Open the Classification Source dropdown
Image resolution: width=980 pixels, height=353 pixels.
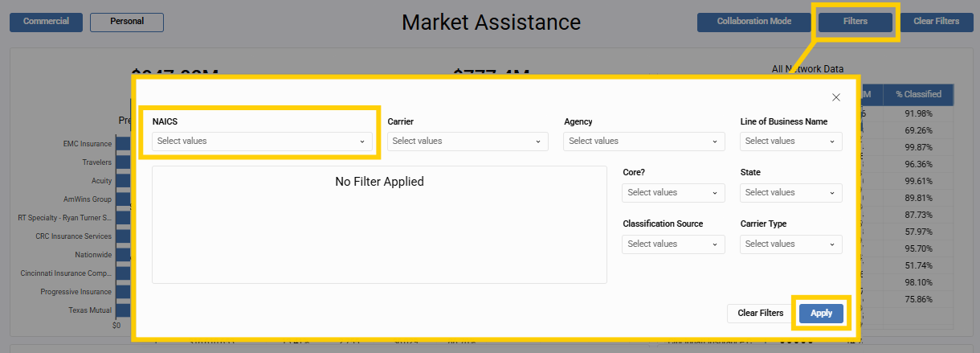click(674, 244)
